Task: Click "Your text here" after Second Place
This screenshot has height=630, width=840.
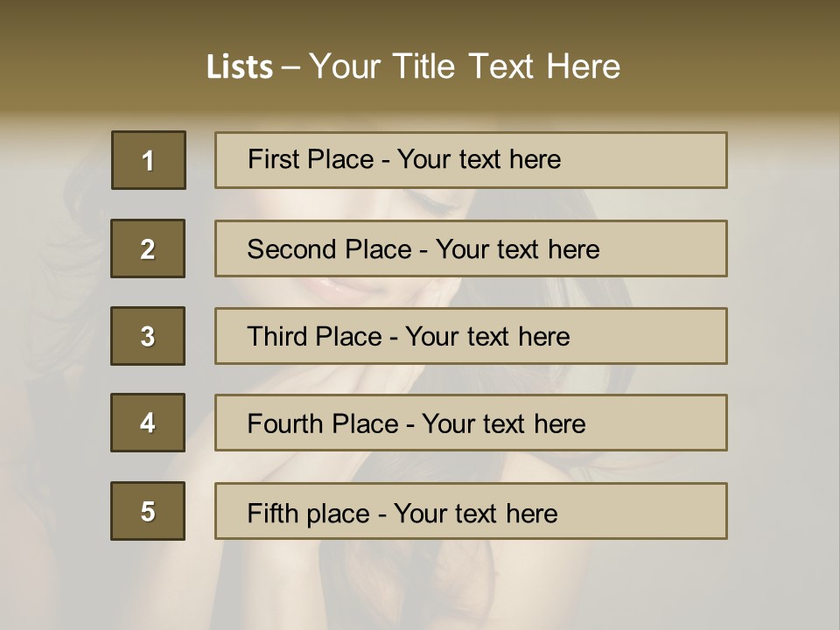Action: click(517, 249)
